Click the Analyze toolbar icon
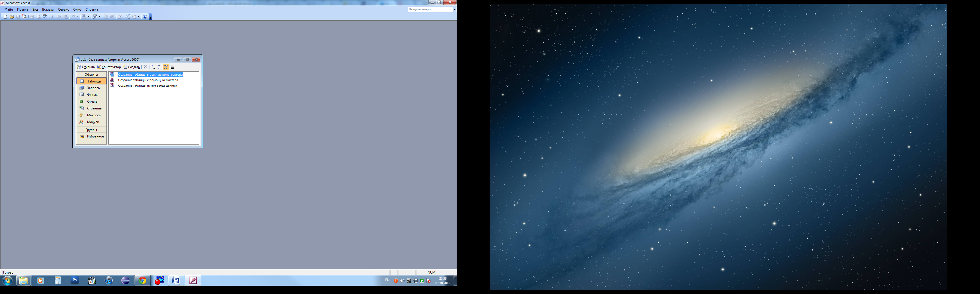The image size is (980, 294). point(95,17)
